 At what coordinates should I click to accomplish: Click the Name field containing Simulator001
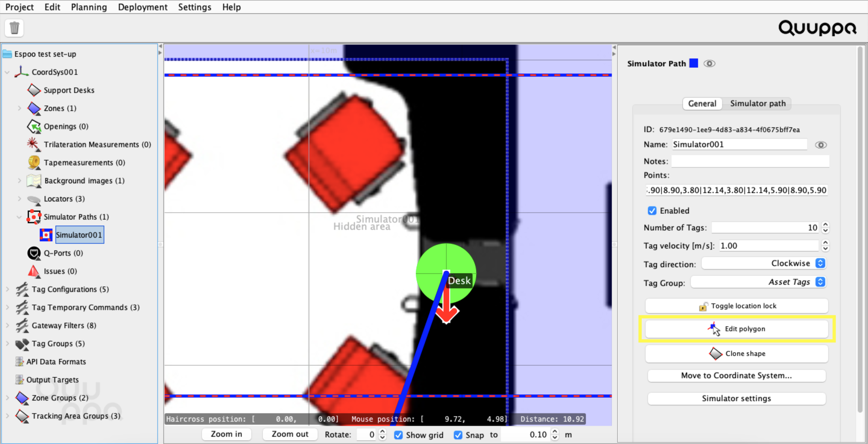tap(739, 144)
